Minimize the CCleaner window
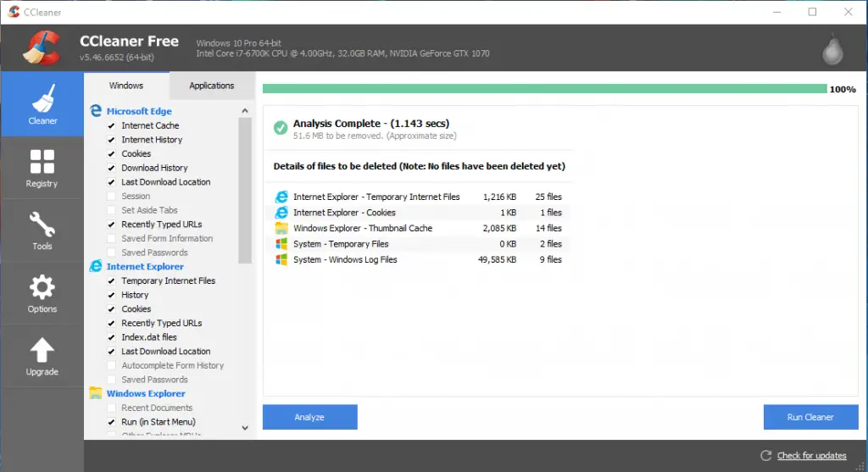The height and width of the screenshot is (472, 868). click(x=777, y=12)
